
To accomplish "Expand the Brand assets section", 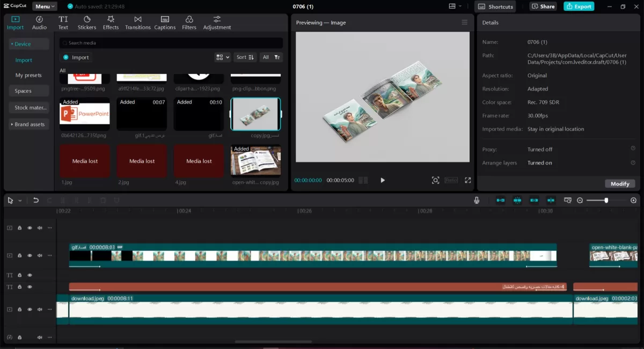I will tap(29, 124).
